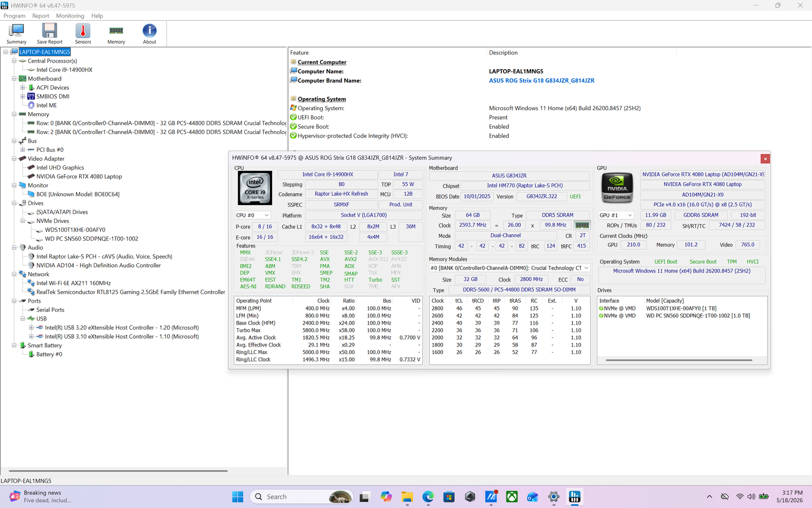Click the Raptor Lake-HX Refresh codename value
The height and width of the screenshot is (508, 812).
[x=342, y=194]
